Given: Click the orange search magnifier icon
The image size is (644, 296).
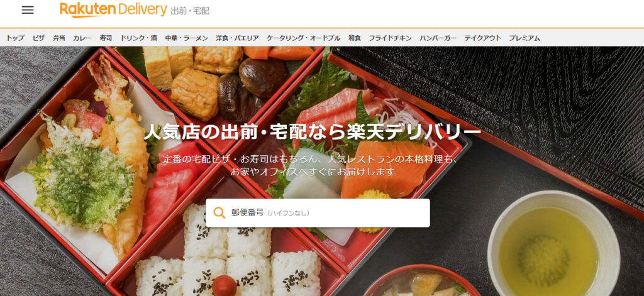Looking at the screenshot, I should pyautogui.click(x=219, y=212).
